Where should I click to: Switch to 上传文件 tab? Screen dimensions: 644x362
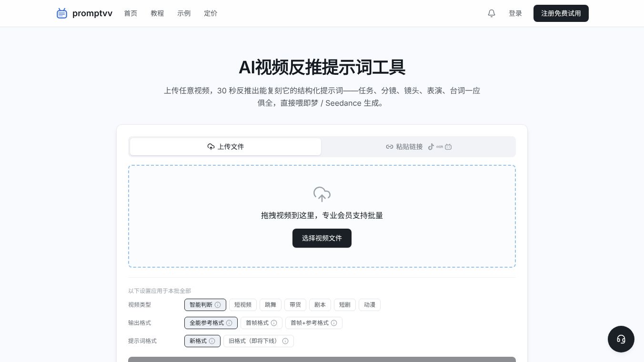225,147
